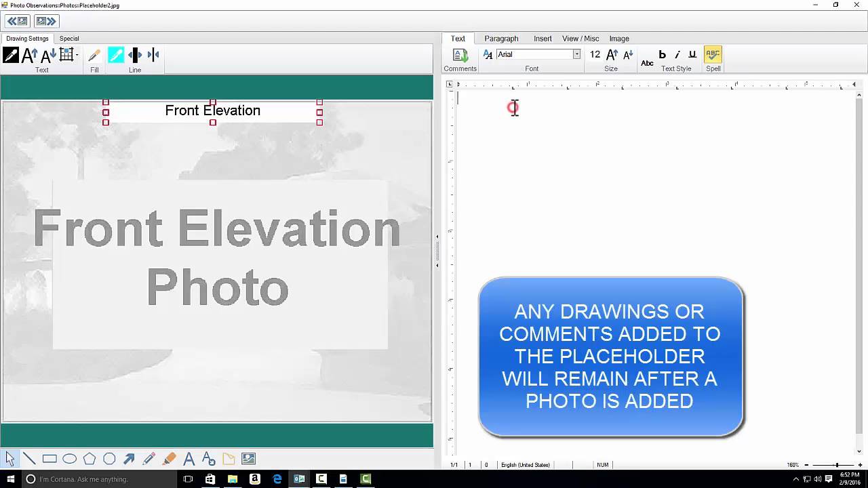Click inside the comment text editor
Image resolution: width=868 pixels, height=488 pixels.
pos(654,271)
